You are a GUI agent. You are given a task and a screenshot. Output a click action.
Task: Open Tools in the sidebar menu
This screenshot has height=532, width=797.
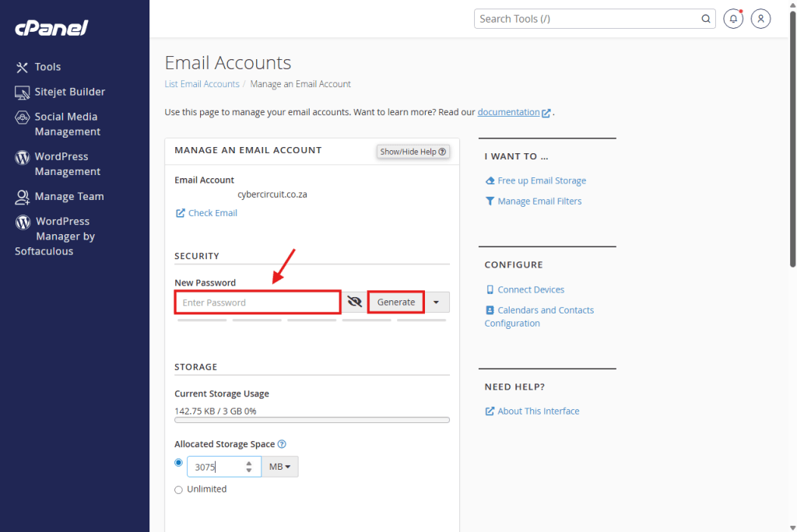(x=47, y=67)
